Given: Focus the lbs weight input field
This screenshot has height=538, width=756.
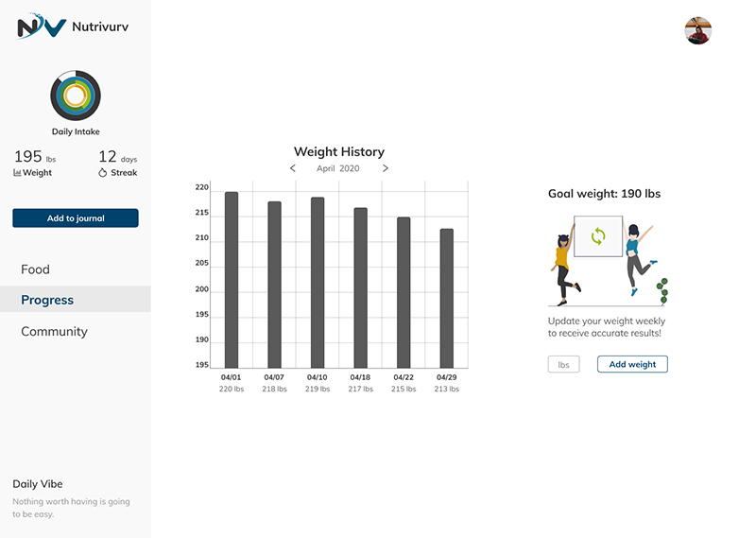Looking at the screenshot, I should pos(563,364).
